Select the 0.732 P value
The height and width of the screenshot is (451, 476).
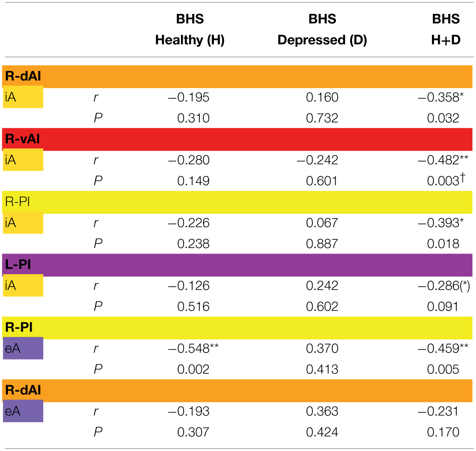(322, 118)
